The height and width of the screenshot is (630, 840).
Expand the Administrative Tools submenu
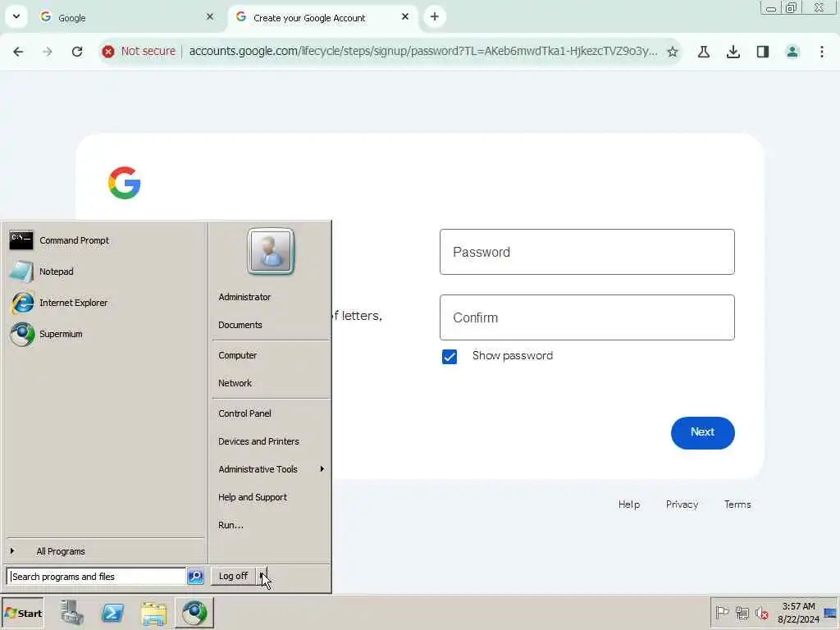271,469
